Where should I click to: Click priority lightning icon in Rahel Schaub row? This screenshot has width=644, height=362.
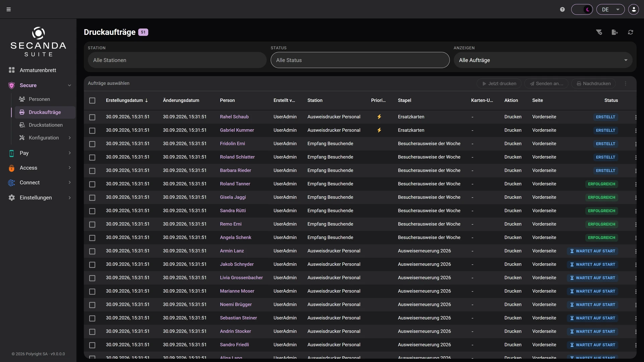(x=379, y=117)
